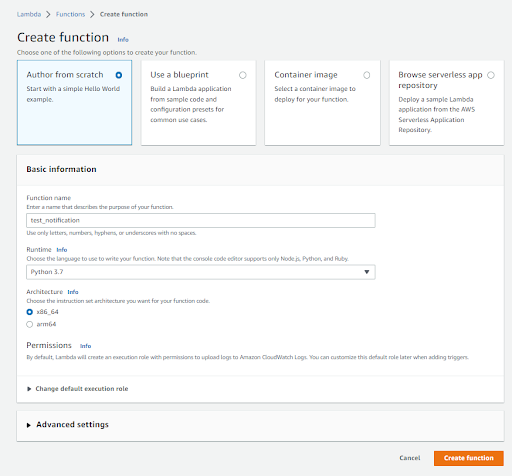512x476 pixels.
Task: Open the Runtime Info link
Action: pos(62,250)
